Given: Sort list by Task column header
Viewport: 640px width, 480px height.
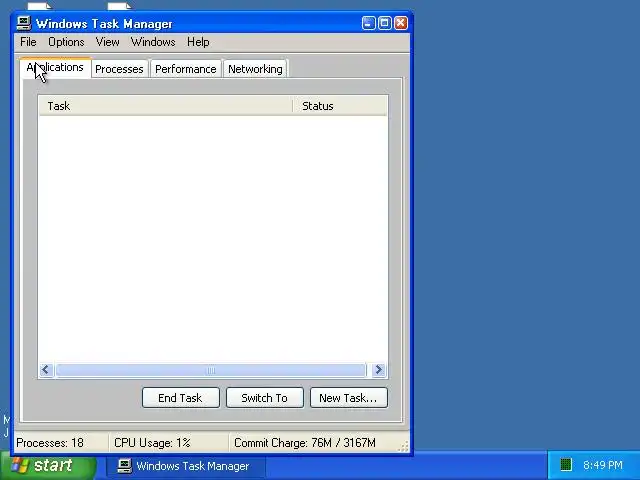Looking at the screenshot, I should 166,106.
